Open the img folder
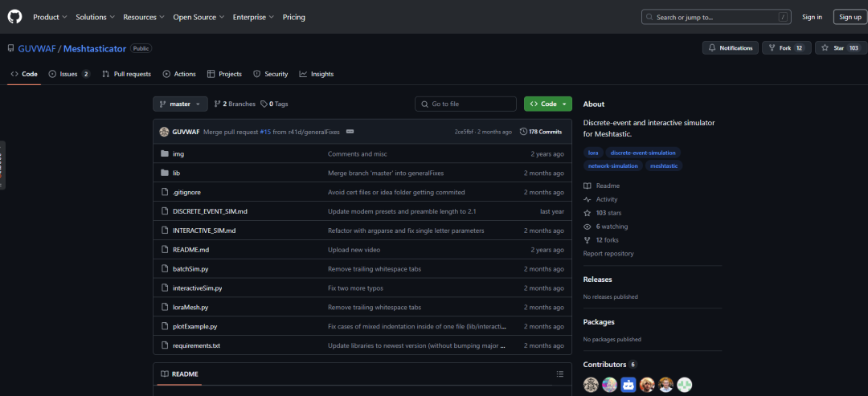 [x=178, y=153]
